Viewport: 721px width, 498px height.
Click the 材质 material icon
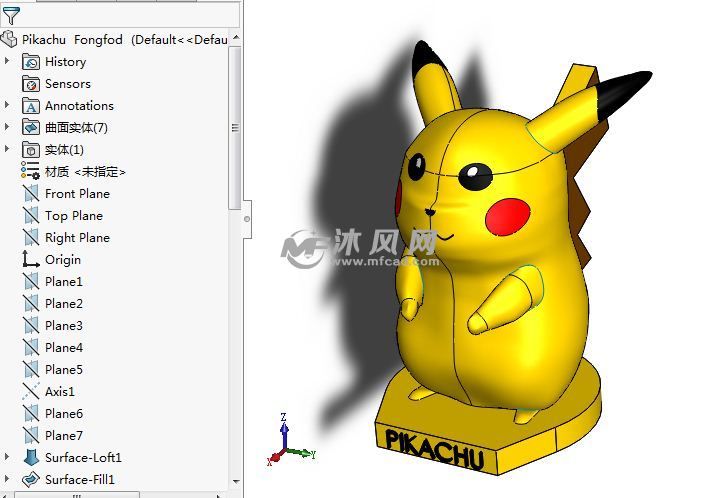point(30,171)
